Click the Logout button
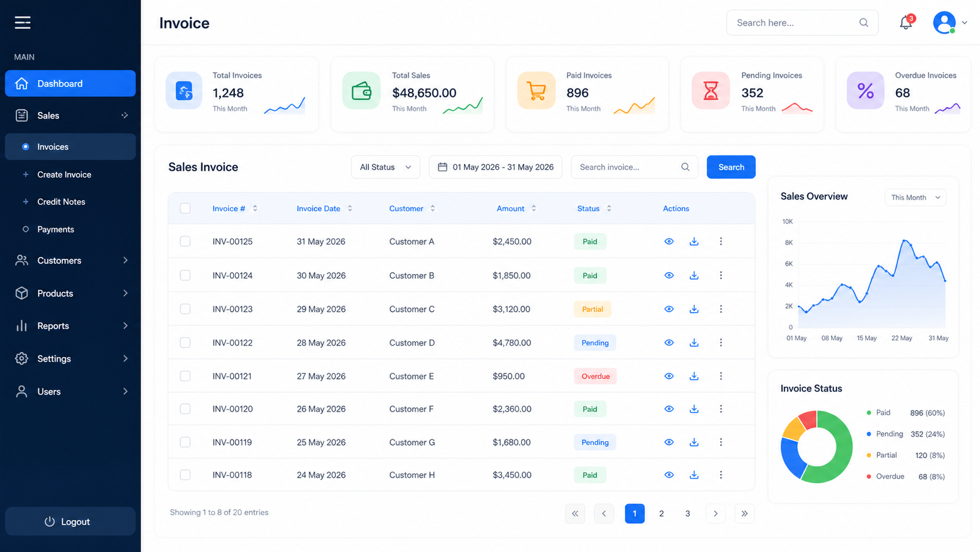 pos(70,521)
